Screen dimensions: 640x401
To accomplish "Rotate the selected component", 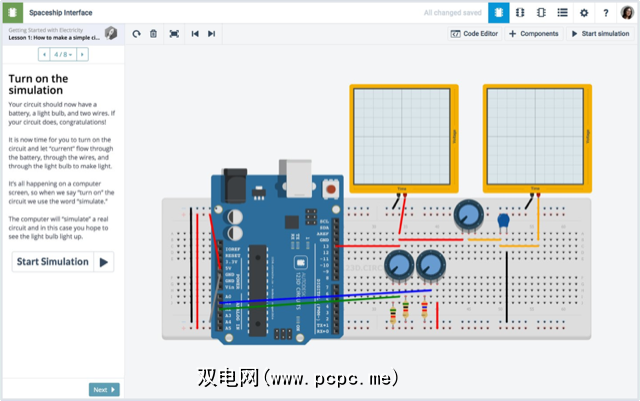I will (136, 33).
